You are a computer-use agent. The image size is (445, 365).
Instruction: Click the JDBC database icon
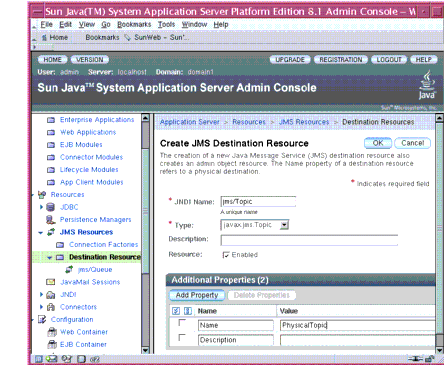(50, 207)
